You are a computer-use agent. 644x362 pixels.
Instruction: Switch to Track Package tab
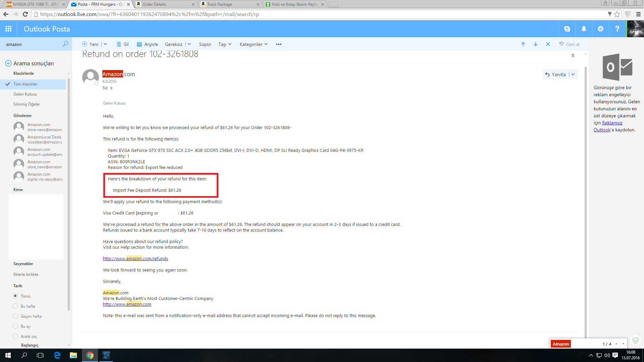pos(229,4)
